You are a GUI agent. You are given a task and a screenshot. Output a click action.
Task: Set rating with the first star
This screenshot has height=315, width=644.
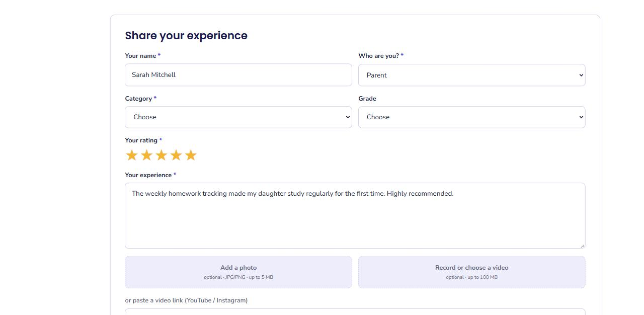click(131, 155)
